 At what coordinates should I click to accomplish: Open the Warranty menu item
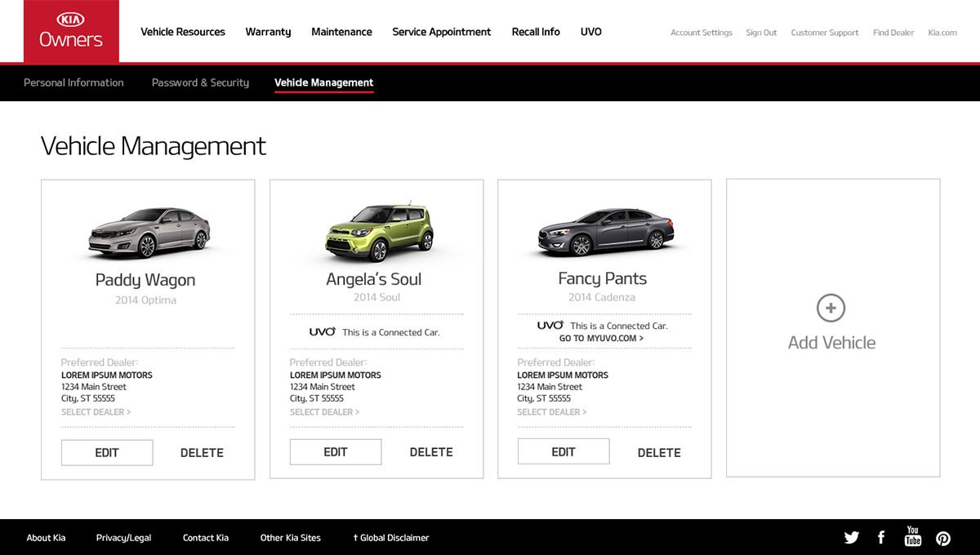268,32
